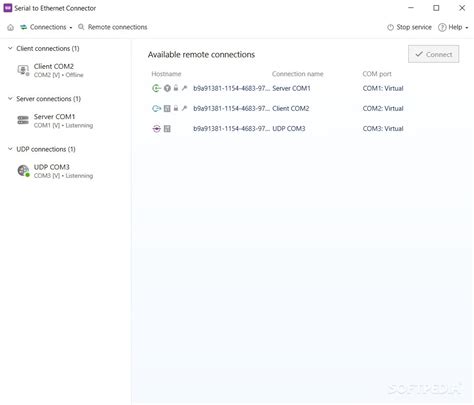Click the client-type icon in Client COM2 row
Screen dimensions: 474x405
(x=156, y=108)
